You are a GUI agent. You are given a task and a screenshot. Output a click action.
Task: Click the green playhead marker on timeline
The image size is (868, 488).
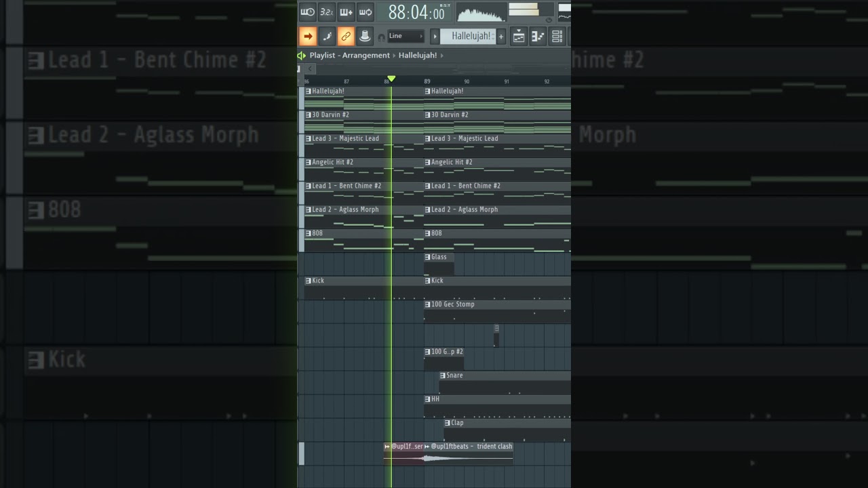[x=391, y=79]
